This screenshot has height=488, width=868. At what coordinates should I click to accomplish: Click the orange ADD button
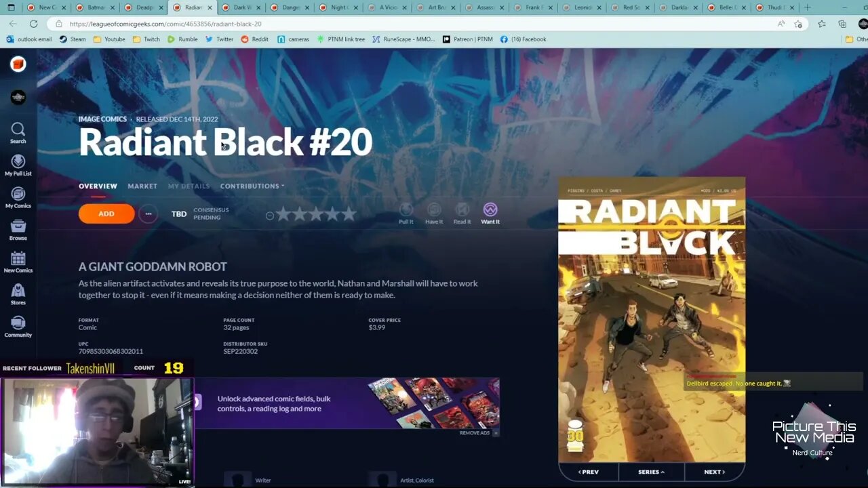point(106,213)
